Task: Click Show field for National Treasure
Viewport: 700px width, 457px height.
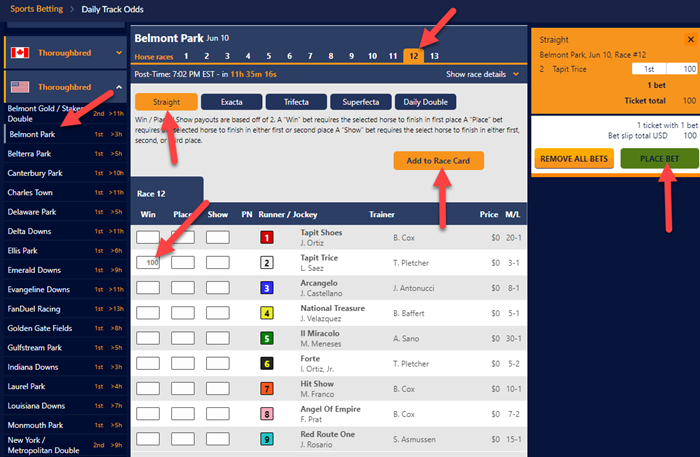Action: coord(218,313)
